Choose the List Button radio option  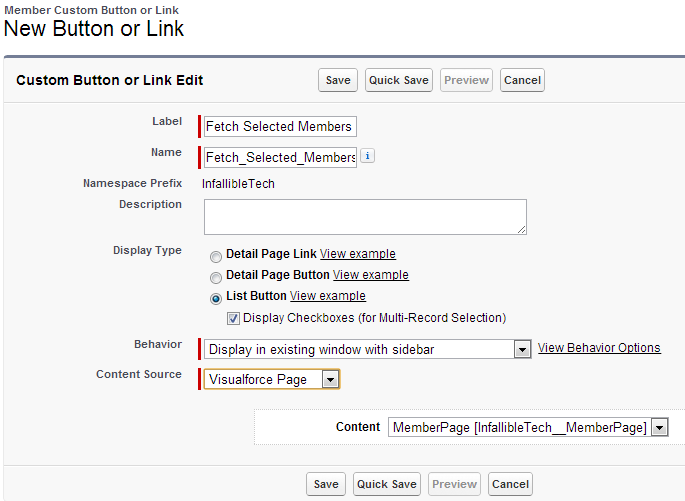[x=216, y=297]
